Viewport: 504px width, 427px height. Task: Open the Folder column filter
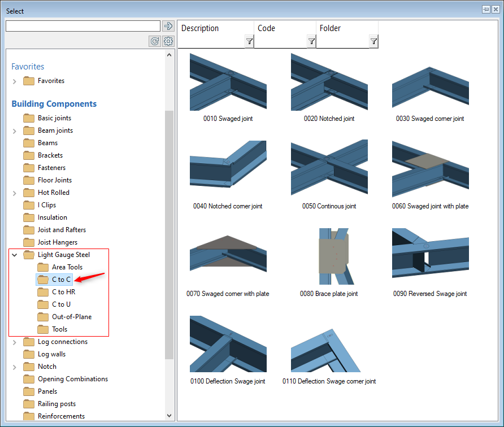373,41
